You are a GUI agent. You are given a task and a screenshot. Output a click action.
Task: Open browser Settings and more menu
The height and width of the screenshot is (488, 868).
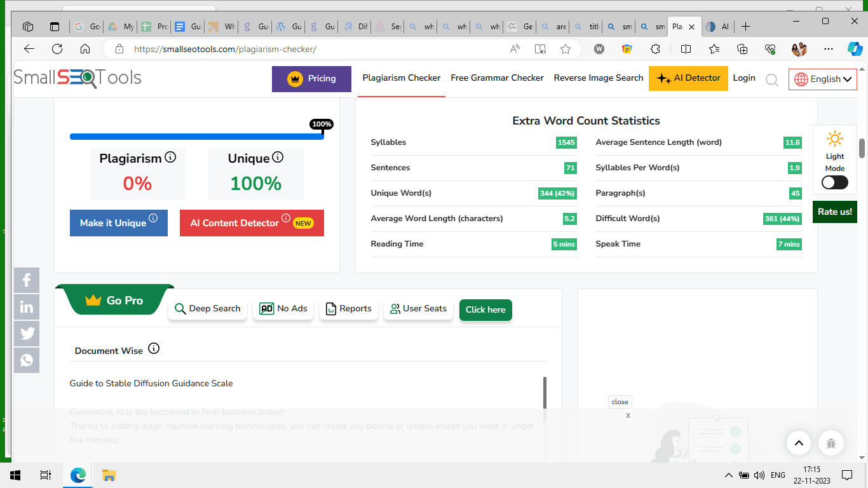pyautogui.click(x=829, y=49)
